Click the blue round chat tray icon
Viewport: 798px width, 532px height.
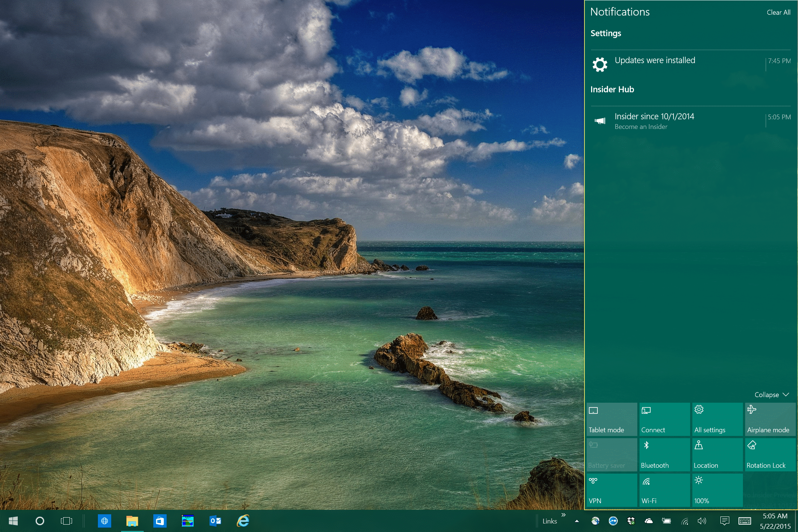point(613,521)
